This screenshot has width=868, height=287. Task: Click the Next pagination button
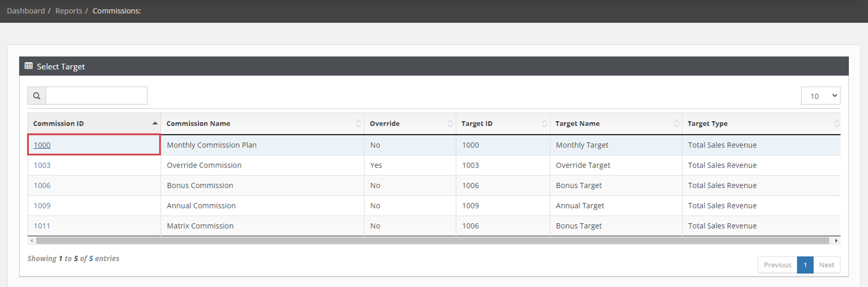coord(827,265)
